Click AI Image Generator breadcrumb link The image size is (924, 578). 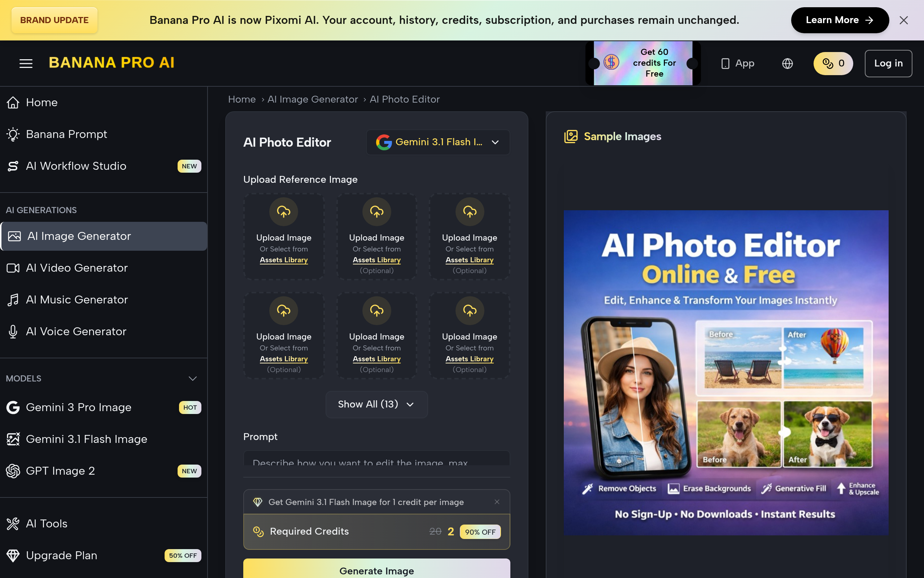(x=313, y=99)
